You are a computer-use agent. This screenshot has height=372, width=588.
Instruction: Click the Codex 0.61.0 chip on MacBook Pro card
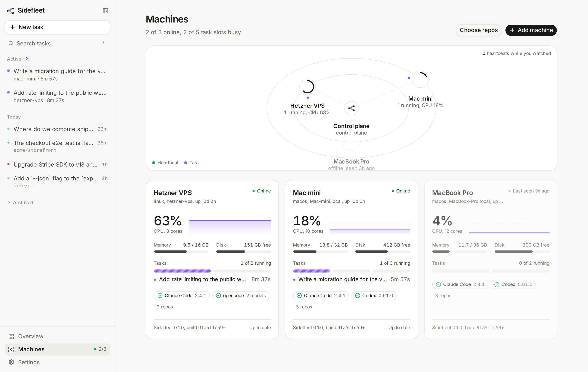[513, 284]
